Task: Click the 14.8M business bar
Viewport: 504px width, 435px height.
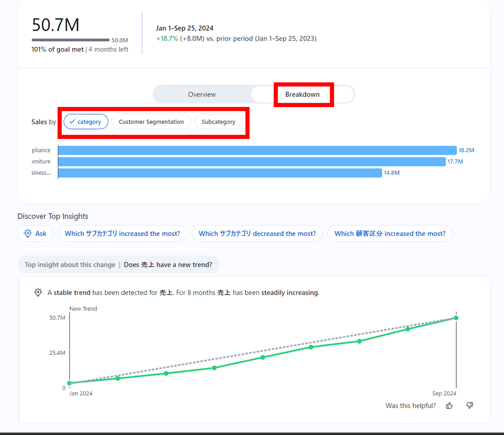Action: [220, 173]
